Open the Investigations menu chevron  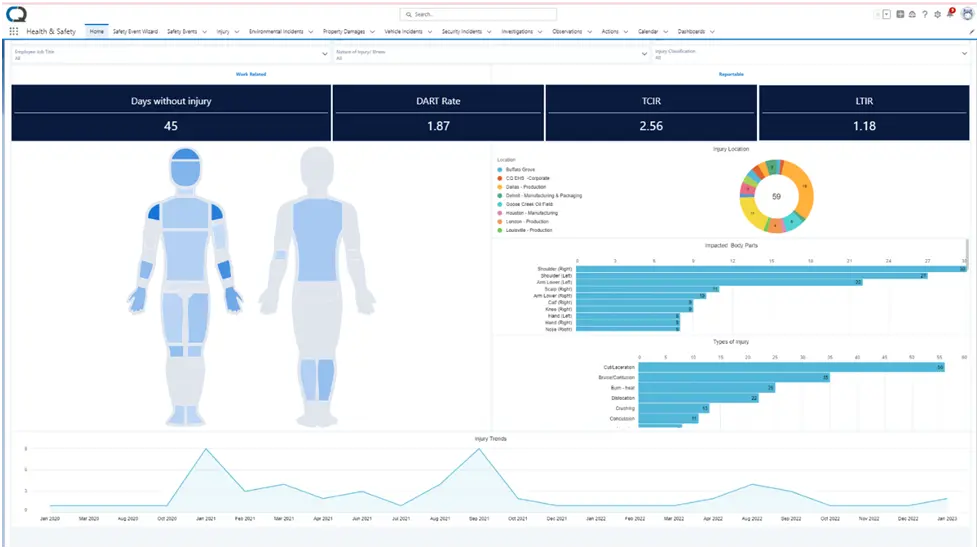coord(540,32)
